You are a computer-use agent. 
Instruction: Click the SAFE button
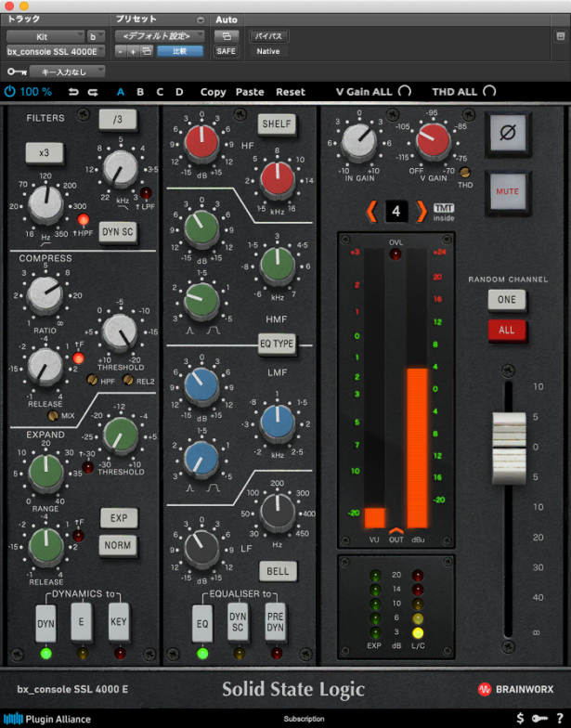(x=227, y=51)
